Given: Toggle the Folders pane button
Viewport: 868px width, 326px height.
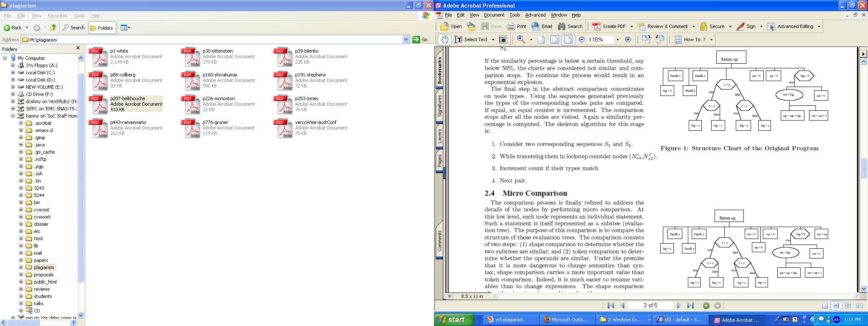Looking at the screenshot, I should coord(101,28).
